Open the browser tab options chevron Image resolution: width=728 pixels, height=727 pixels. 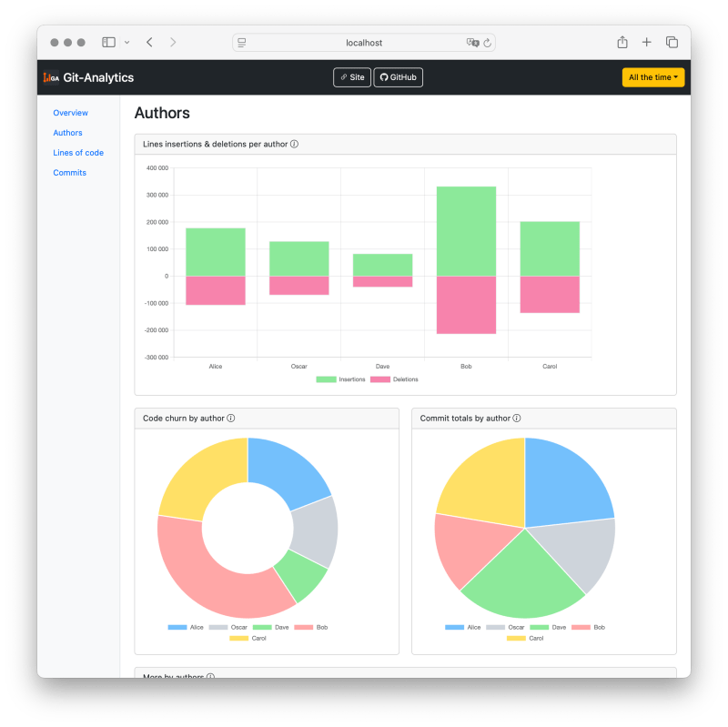click(126, 42)
